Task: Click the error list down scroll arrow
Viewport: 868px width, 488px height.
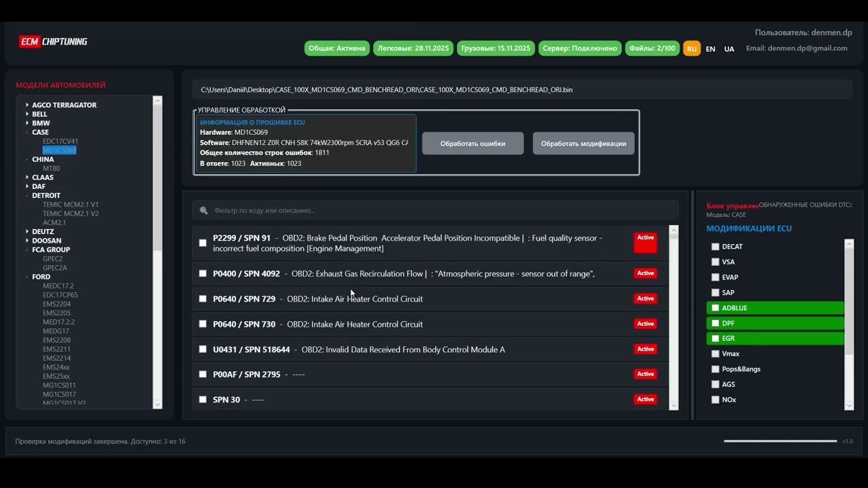Action: click(673, 405)
